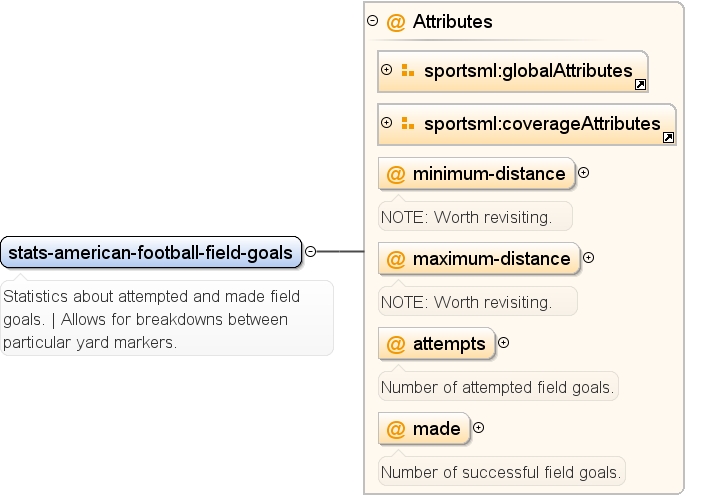Click the @ icon on minimum-distance
This screenshot has height=496, width=702.
pos(396,174)
